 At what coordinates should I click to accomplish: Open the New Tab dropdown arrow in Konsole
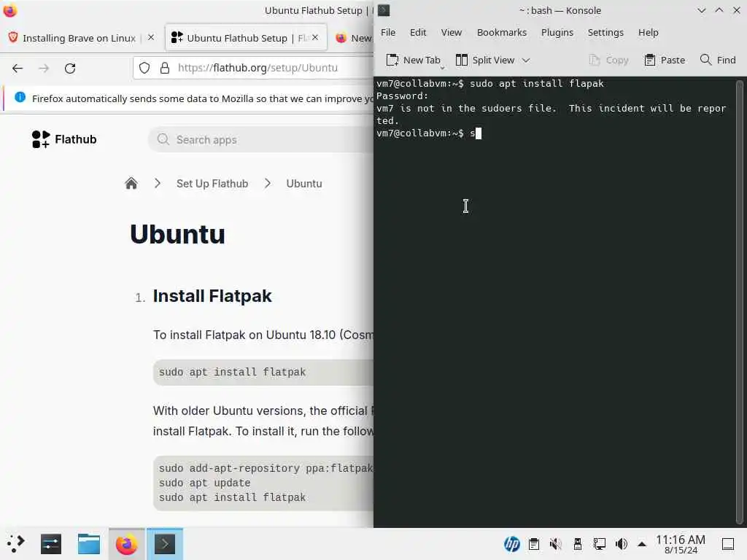coord(442,68)
